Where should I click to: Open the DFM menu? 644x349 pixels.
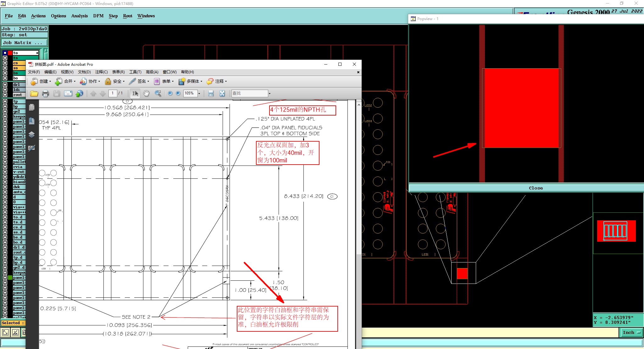pyautogui.click(x=98, y=16)
